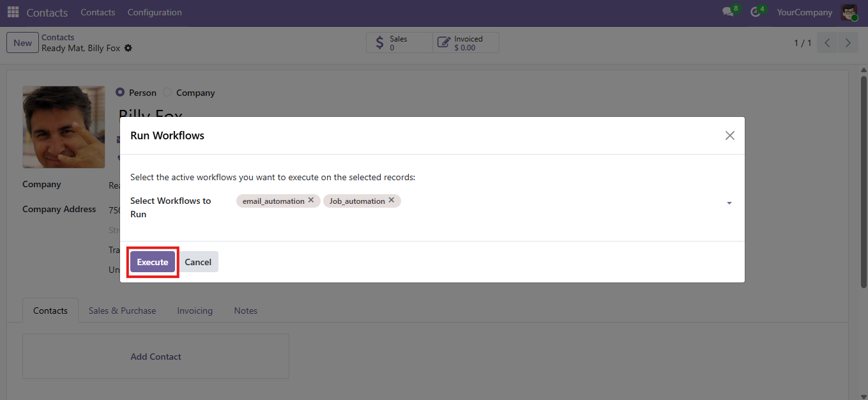Screen dimensions: 868x400
Task: Open the Configuration menu
Action: (x=155, y=12)
